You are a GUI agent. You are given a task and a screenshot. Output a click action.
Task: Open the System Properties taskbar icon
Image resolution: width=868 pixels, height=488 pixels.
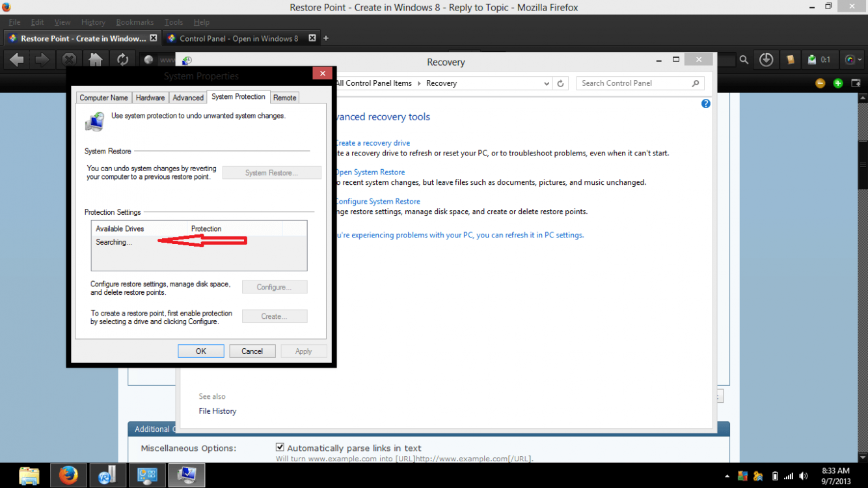[187, 476]
